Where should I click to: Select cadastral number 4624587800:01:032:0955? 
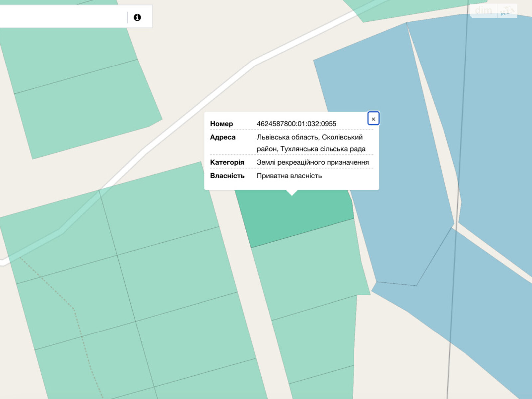(x=296, y=124)
